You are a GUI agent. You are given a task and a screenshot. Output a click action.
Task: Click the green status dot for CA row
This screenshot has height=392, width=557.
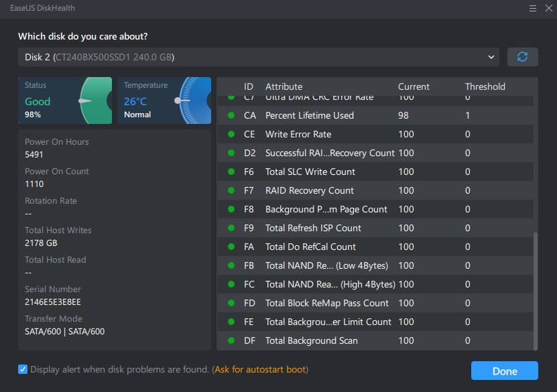(x=231, y=115)
